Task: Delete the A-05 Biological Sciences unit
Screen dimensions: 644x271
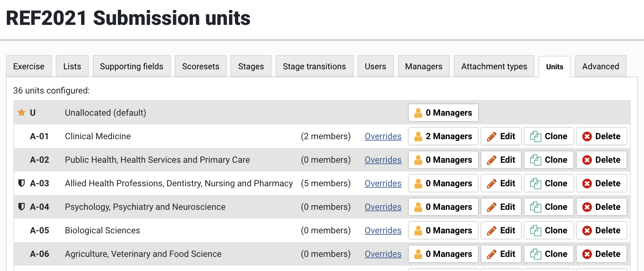Action: click(x=601, y=231)
